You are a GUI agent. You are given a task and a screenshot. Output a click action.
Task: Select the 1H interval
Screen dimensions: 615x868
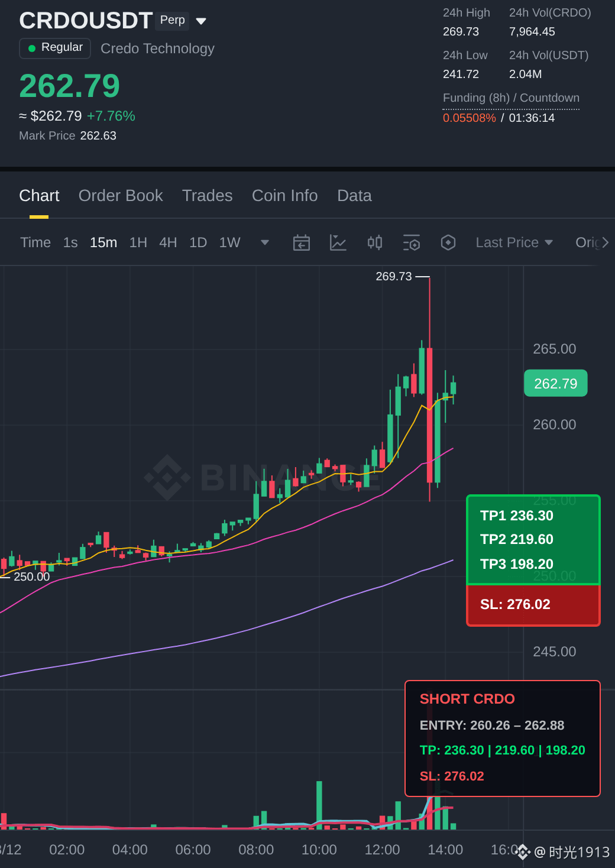138,242
